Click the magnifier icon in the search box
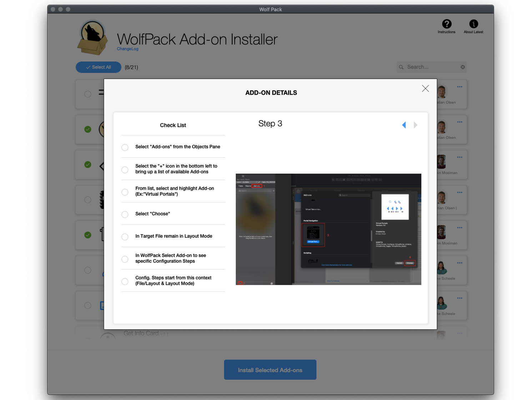 pos(401,67)
